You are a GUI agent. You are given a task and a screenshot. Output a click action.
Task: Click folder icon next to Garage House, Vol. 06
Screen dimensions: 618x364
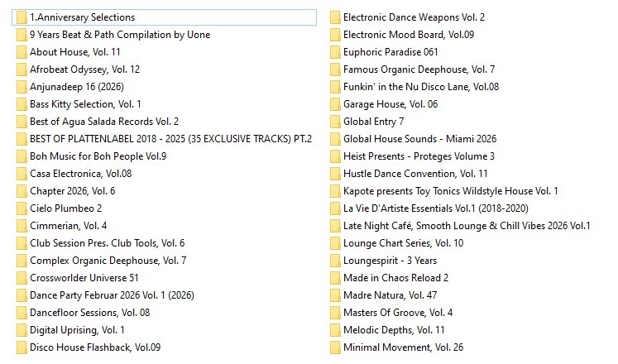pos(335,104)
